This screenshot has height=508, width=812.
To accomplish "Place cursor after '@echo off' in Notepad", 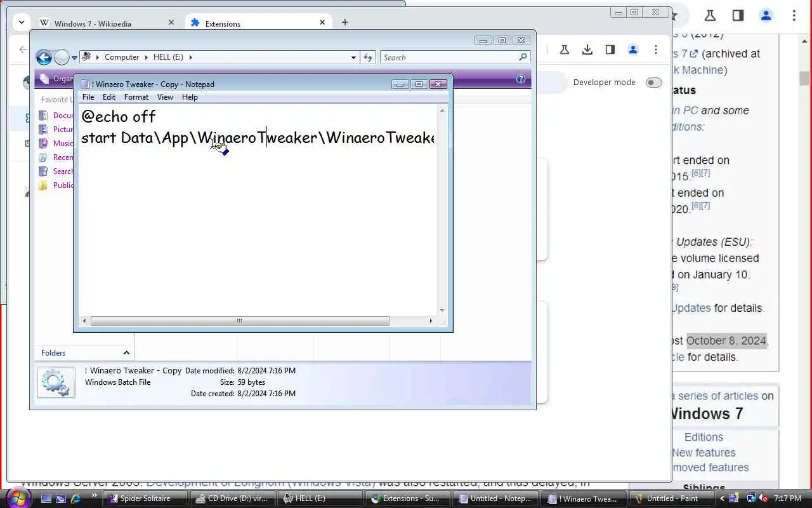I will tap(157, 117).
